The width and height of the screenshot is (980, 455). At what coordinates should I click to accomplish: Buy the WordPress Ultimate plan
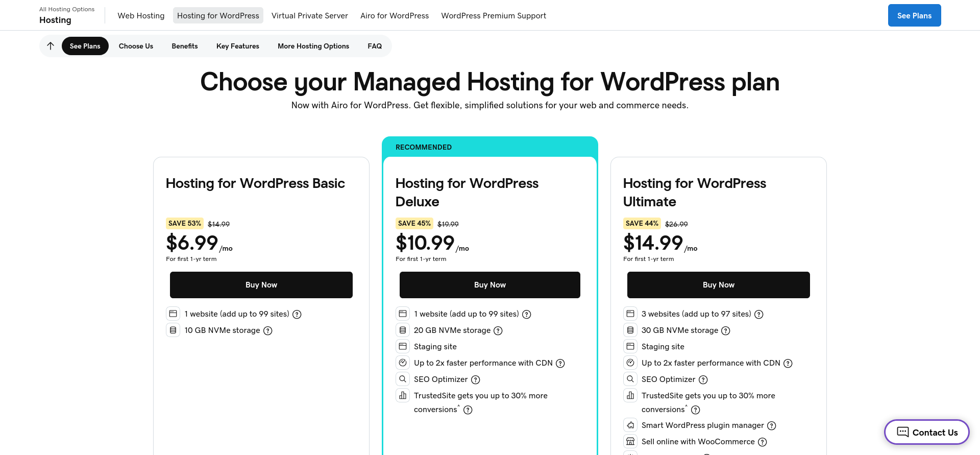[x=719, y=285]
